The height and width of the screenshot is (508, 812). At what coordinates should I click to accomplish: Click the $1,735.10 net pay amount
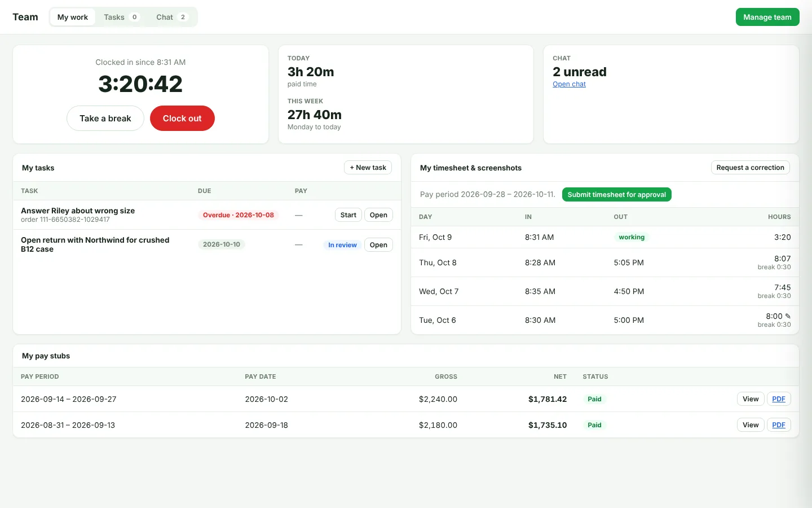coord(548,425)
